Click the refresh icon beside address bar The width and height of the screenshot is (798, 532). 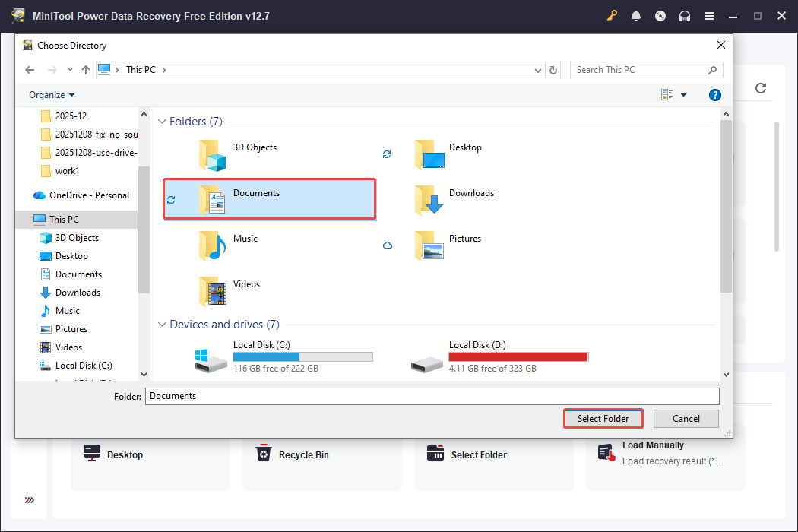(x=554, y=70)
